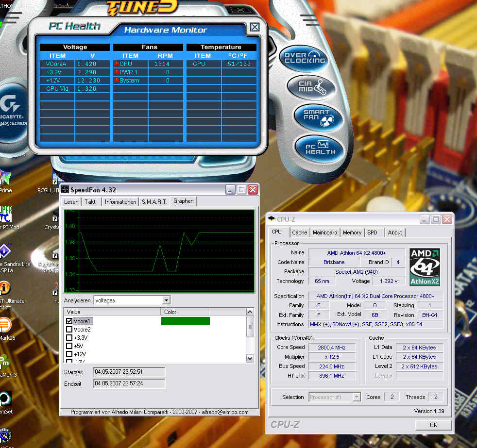Screen dimensions: 477x448
Task: Open the CIA MIB panel in EasyTune
Action: click(x=311, y=87)
